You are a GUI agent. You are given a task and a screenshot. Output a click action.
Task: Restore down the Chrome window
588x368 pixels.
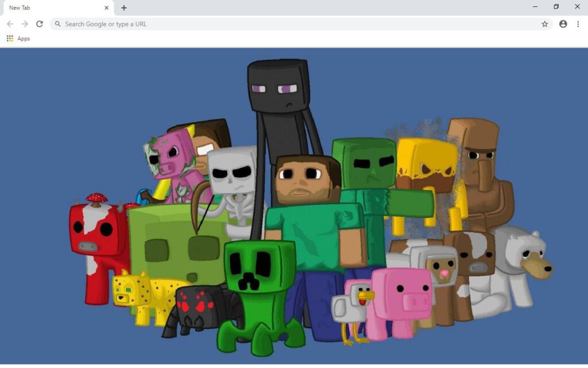pos(556,6)
